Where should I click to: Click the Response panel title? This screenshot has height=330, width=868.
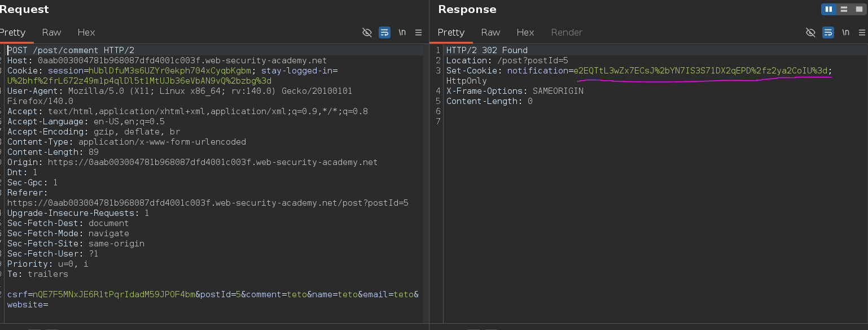467,10
